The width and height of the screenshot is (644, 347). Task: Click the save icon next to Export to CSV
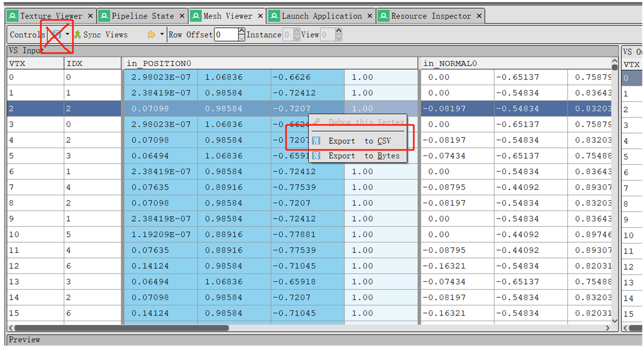(316, 141)
